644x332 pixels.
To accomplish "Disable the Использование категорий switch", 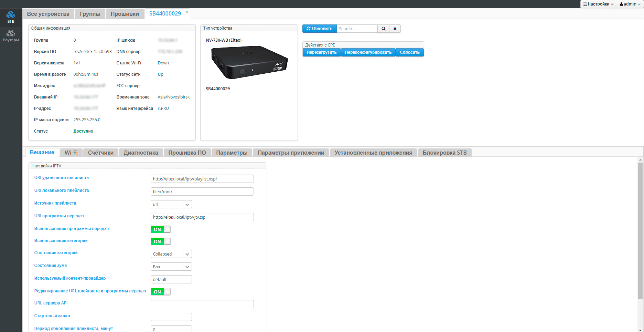I will pyautogui.click(x=160, y=241).
